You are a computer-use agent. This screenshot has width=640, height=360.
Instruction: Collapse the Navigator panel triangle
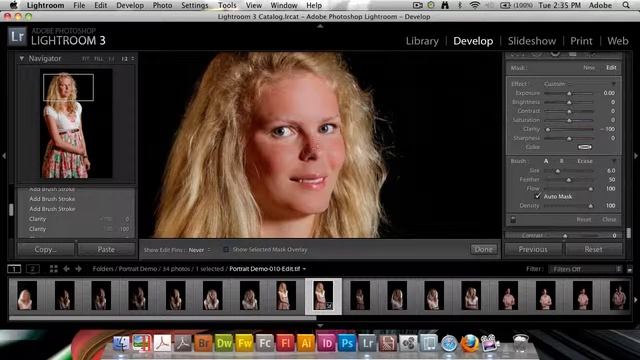click(x=22, y=58)
